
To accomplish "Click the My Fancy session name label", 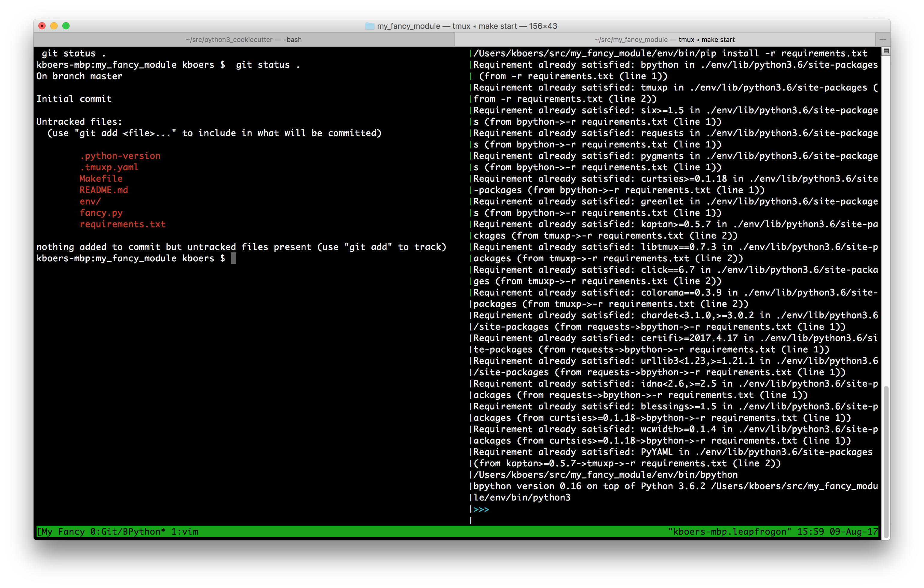I will [x=63, y=532].
